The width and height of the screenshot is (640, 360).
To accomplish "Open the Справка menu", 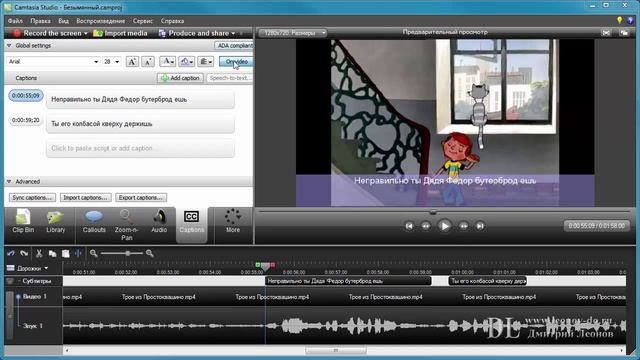I will (172, 21).
